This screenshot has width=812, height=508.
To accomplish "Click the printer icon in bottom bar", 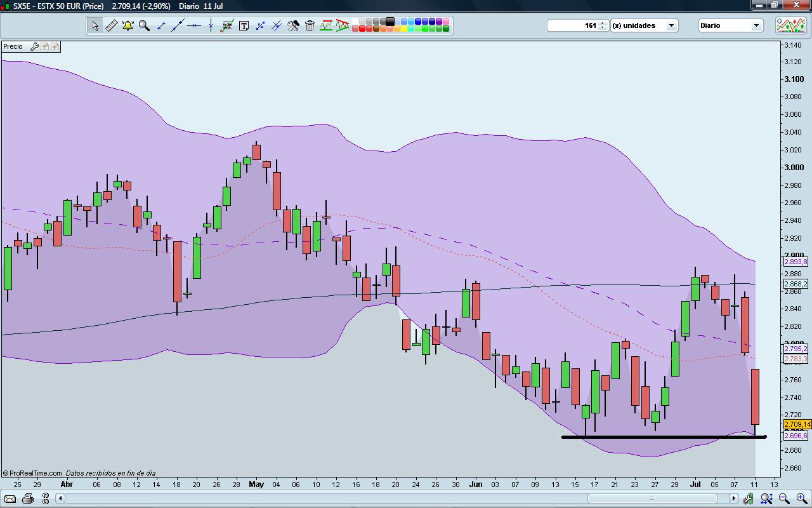I will pos(28,498).
